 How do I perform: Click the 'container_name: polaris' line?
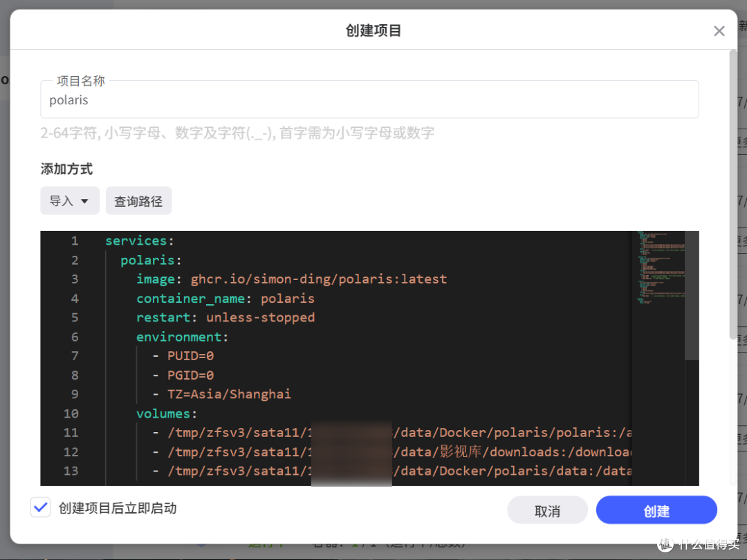pos(225,299)
